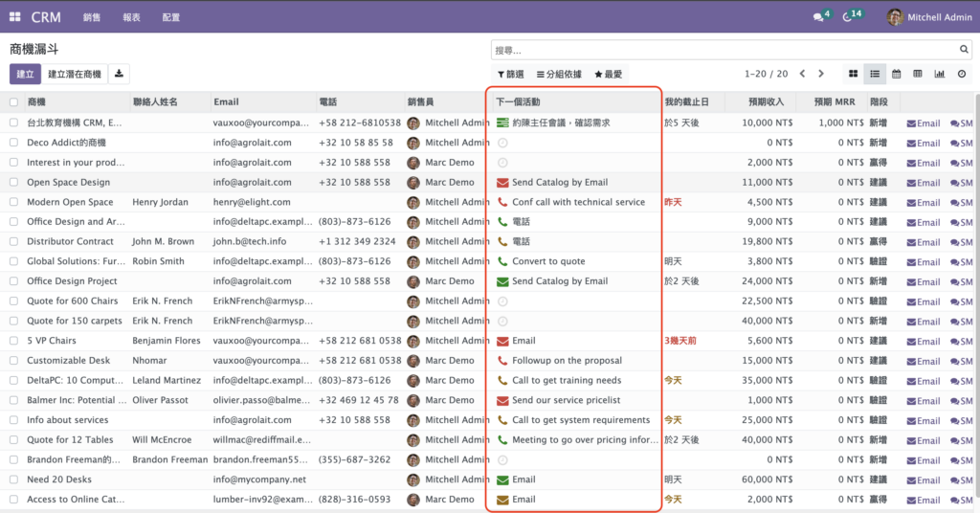Open the conversations message icon
Image resolution: width=980 pixels, height=513 pixels.
[x=818, y=17]
